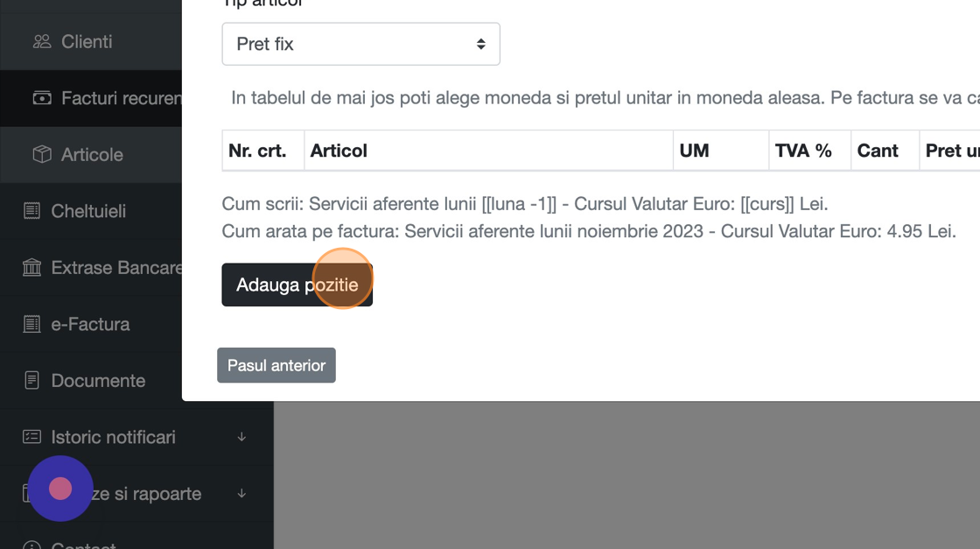
Task: Navigate to e-Factura menu item
Action: [90, 324]
